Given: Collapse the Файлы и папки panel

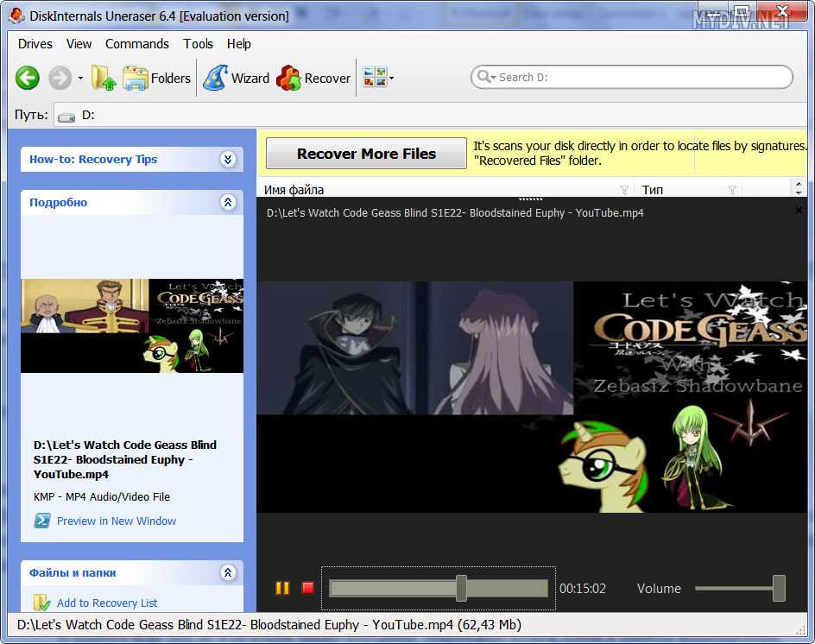Looking at the screenshot, I should (x=228, y=572).
